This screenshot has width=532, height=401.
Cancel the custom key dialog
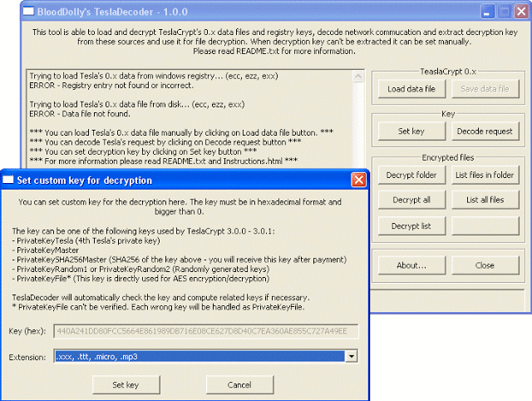tap(239, 385)
